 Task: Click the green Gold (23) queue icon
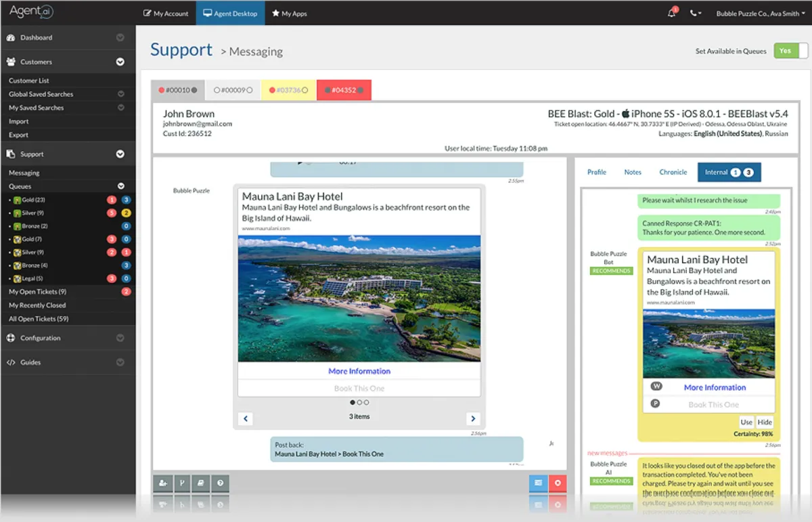[x=17, y=200]
